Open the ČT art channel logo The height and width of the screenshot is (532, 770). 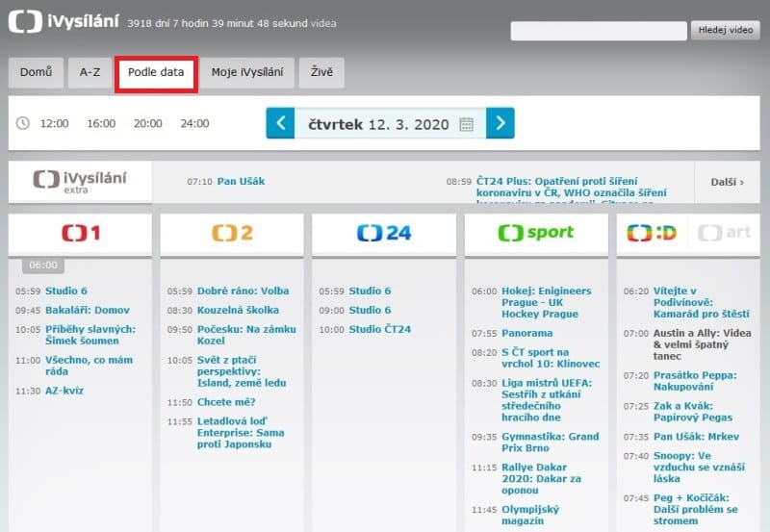[x=725, y=233]
